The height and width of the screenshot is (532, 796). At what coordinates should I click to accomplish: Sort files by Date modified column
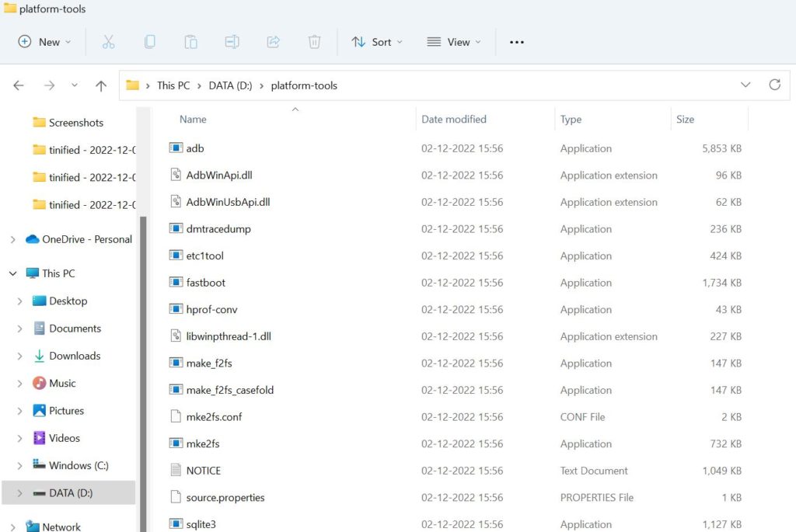pyautogui.click(x=454, y=120)
